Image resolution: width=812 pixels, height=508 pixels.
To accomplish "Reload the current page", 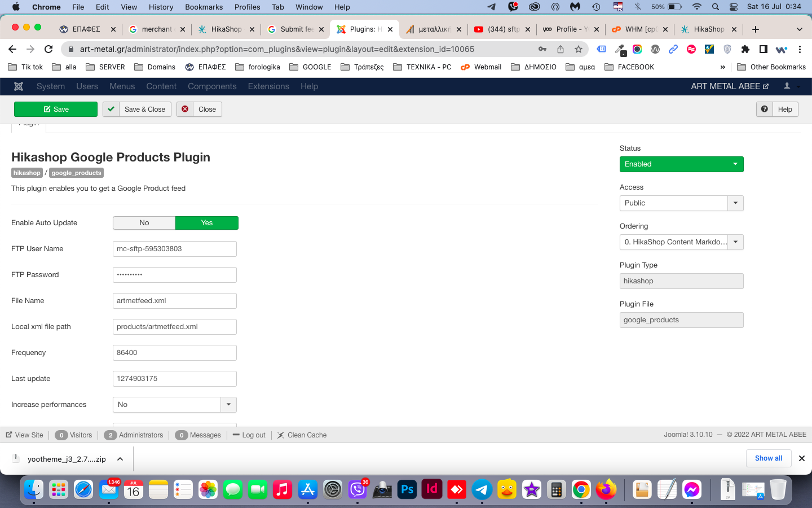I will coord(48,49).
